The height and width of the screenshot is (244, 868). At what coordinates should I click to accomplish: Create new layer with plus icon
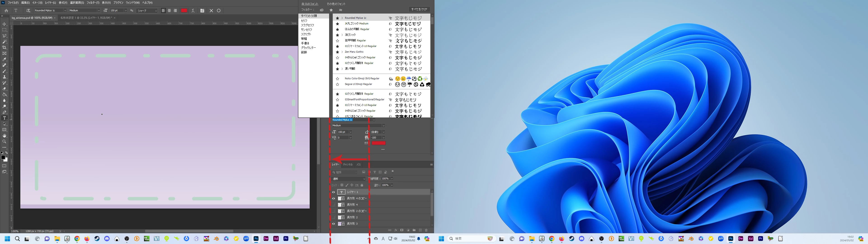(x=420, y=230)
